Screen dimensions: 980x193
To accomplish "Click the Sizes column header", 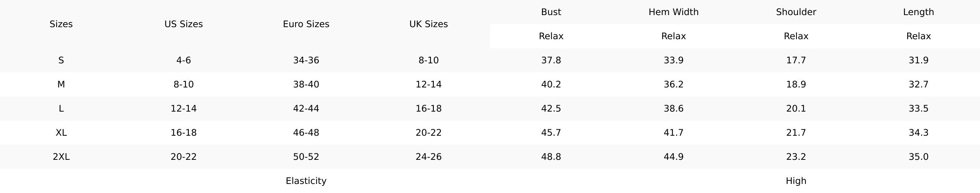I will coord(61,24).
